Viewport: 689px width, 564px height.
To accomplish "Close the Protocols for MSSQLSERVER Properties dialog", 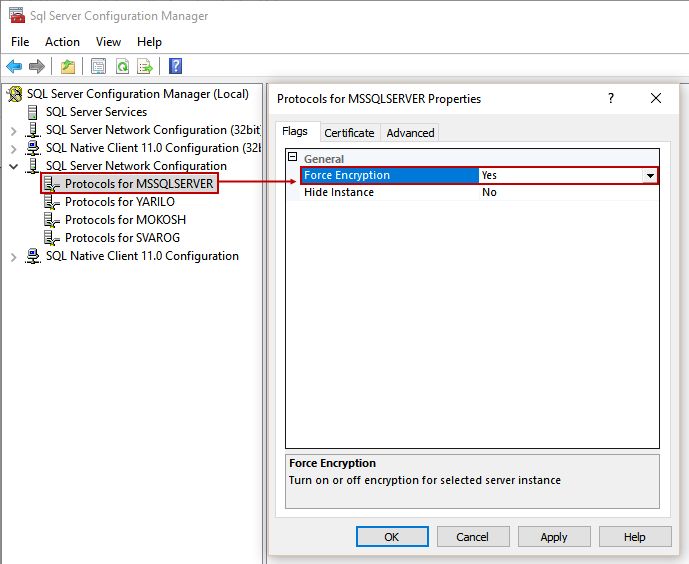I will [x=656, y=98].
